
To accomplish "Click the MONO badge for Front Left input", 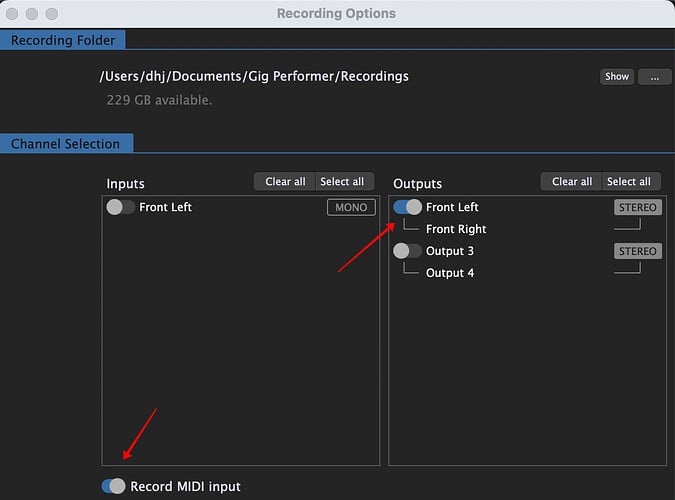I will click(x=350, y=208).
